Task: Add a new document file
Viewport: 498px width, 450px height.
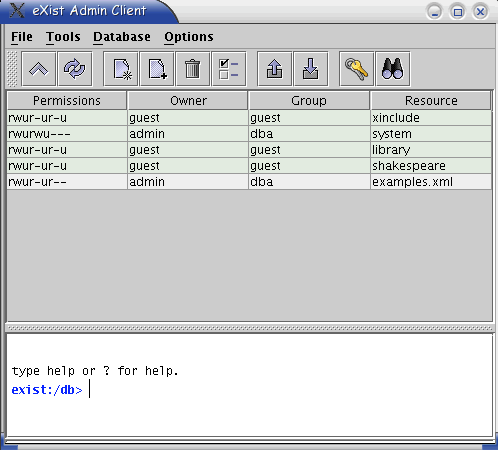Action: tap(157, 69)
